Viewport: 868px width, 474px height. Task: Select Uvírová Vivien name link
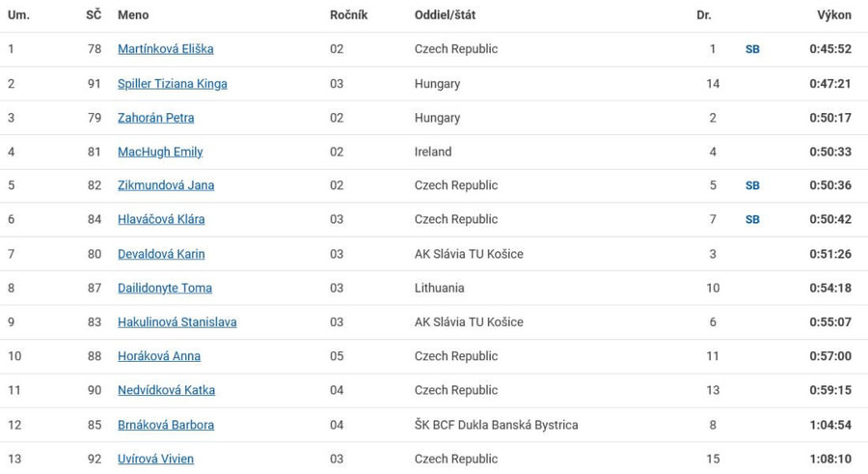[155, 459]
